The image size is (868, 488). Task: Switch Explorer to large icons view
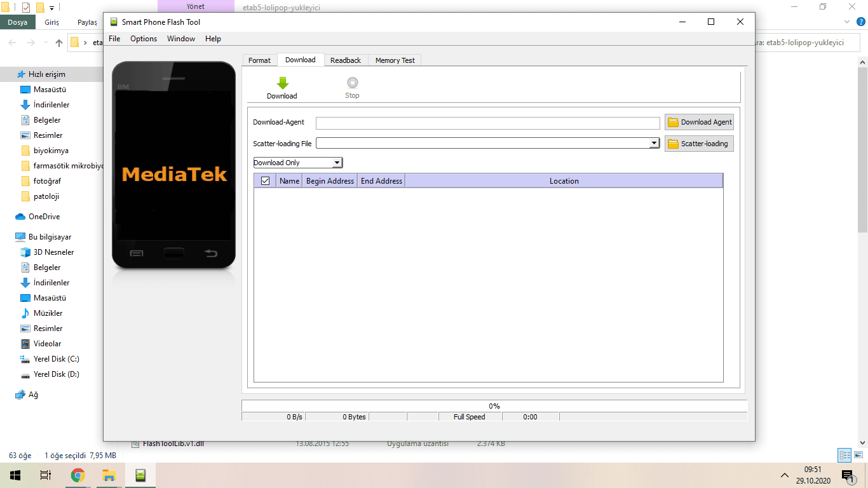(858, 456)
